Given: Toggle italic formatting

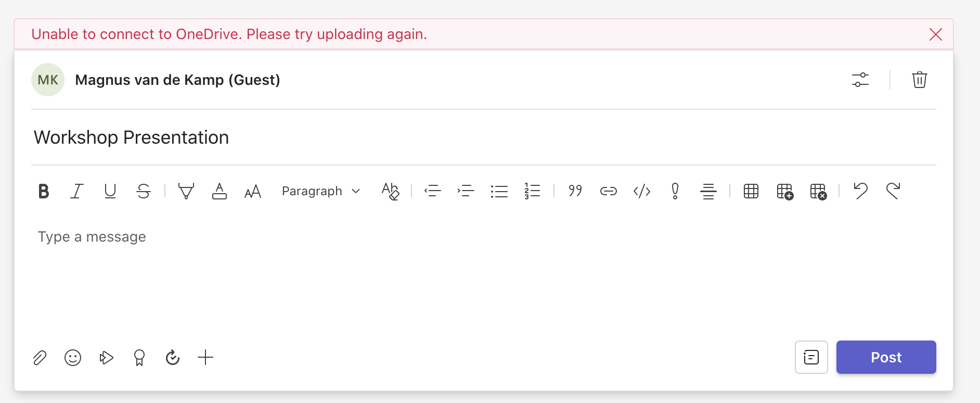Looking at the screenshot, I should (76, 191).
